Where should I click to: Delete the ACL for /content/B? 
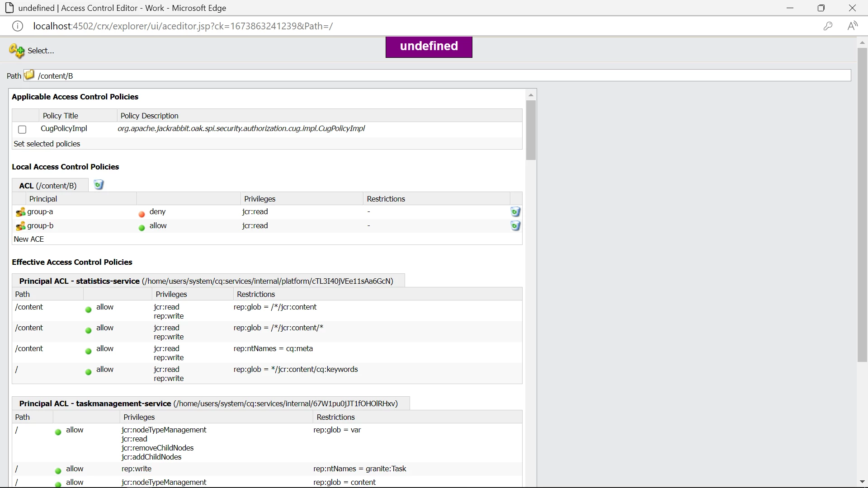click(99, 185)
